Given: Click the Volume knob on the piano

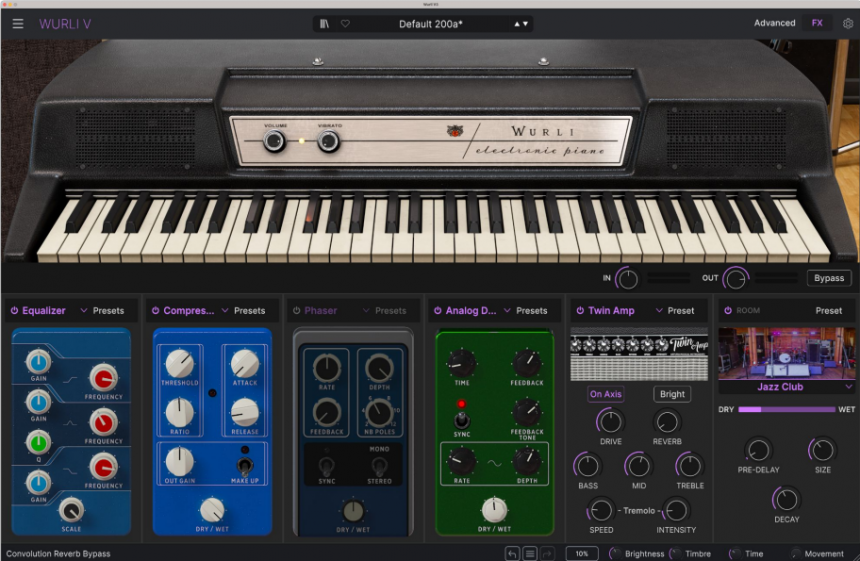Looking at the screenshot, I should [274, 141].
